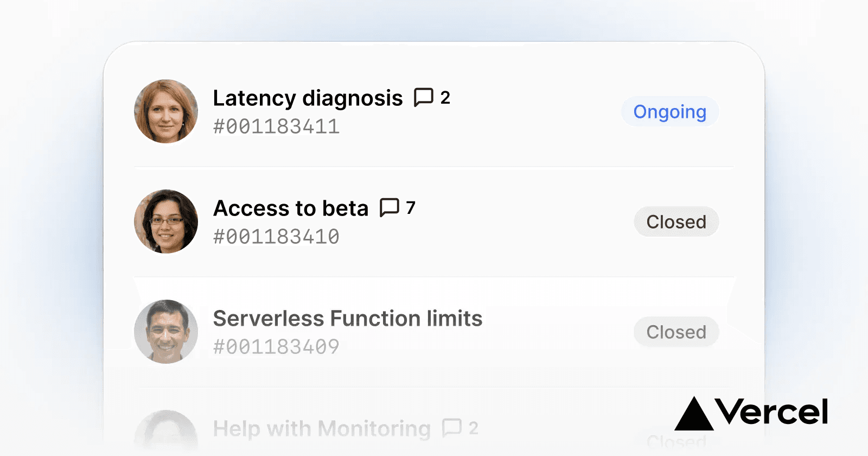
Task: Click the Closed badge for Access to beta
Action: [676, 222]
